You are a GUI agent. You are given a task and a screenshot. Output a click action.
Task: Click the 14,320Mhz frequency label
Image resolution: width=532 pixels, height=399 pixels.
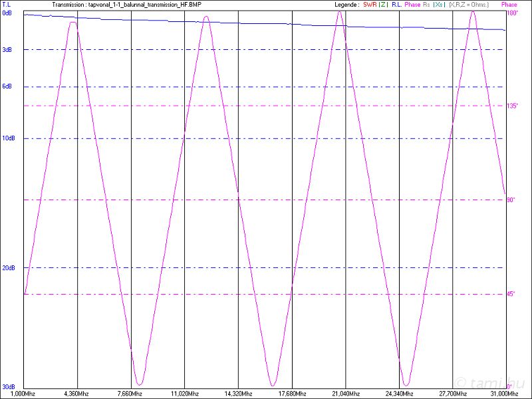click(237, 394)
